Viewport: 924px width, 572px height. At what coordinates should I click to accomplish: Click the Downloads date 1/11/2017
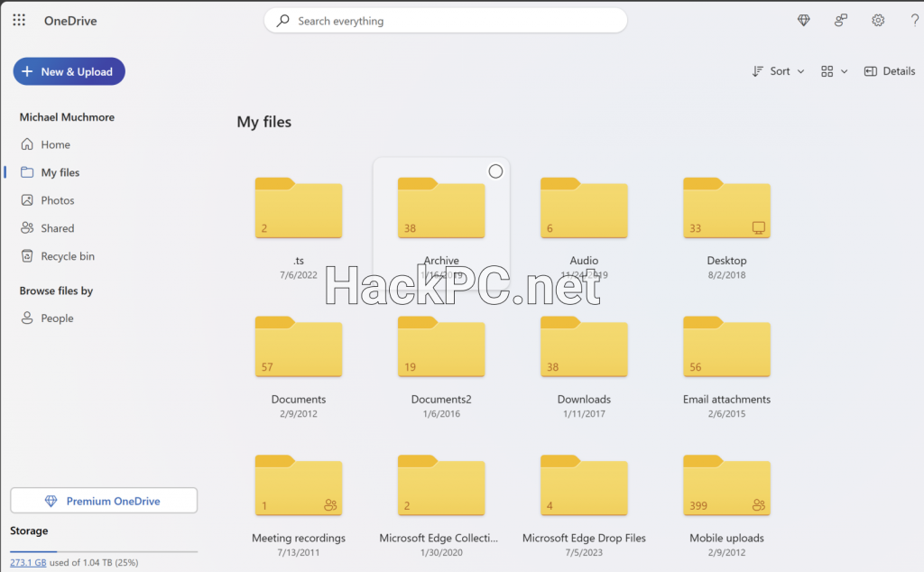[x=584, y=414]
